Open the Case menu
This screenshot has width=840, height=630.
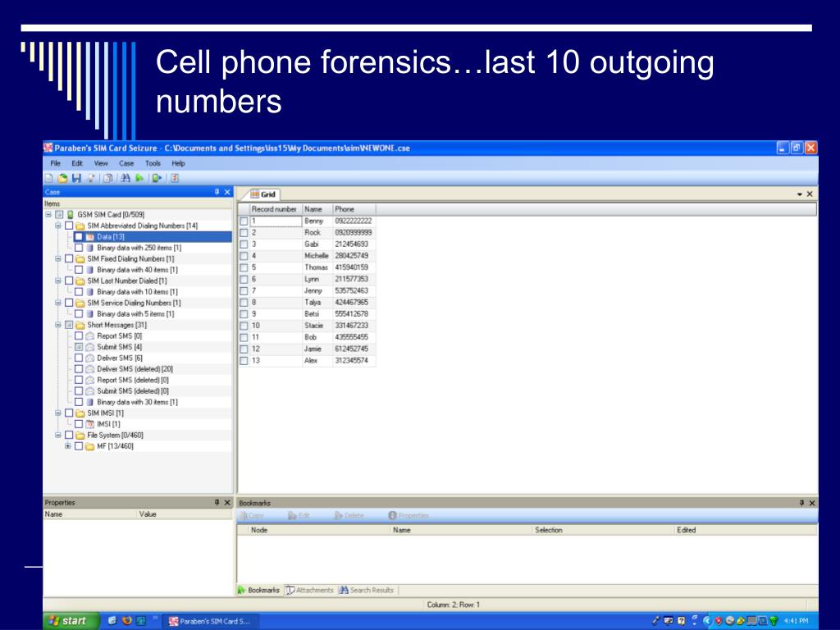point(126,163)
